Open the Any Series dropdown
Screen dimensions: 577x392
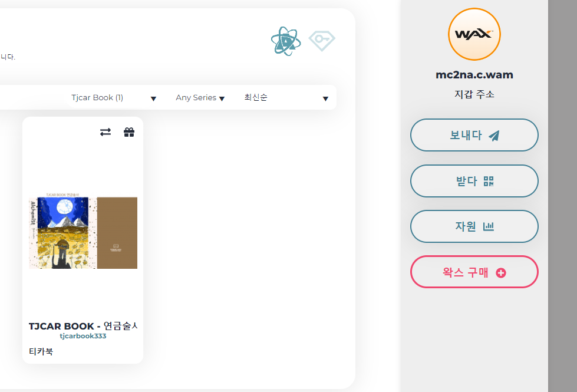(200, 97)
